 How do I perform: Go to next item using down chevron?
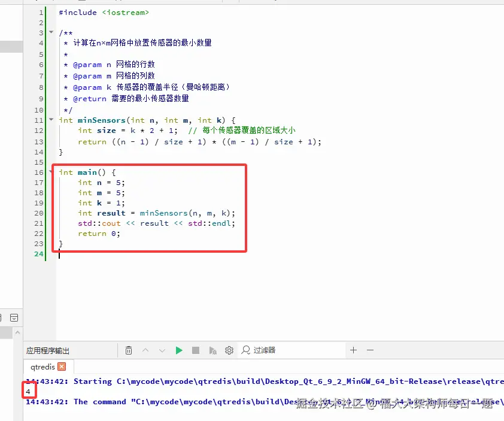(162, 350)
